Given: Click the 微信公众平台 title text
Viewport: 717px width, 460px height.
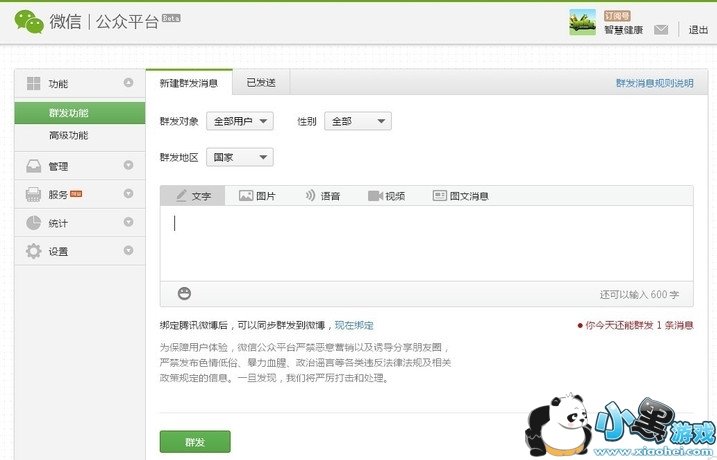Looking at the screenshot, I should point(104,21).
